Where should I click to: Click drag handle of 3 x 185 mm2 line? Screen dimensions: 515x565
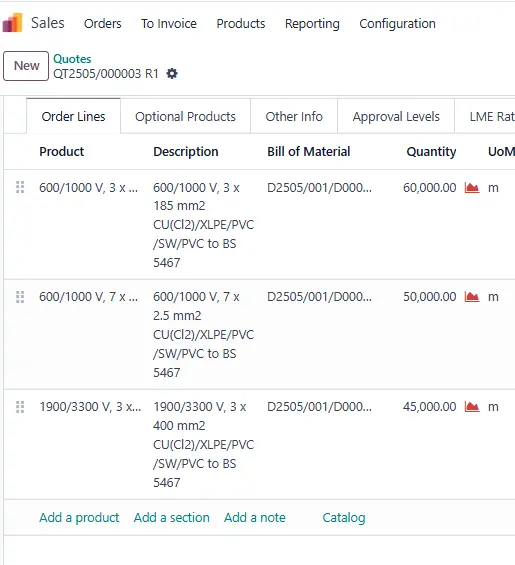point(20,187)
